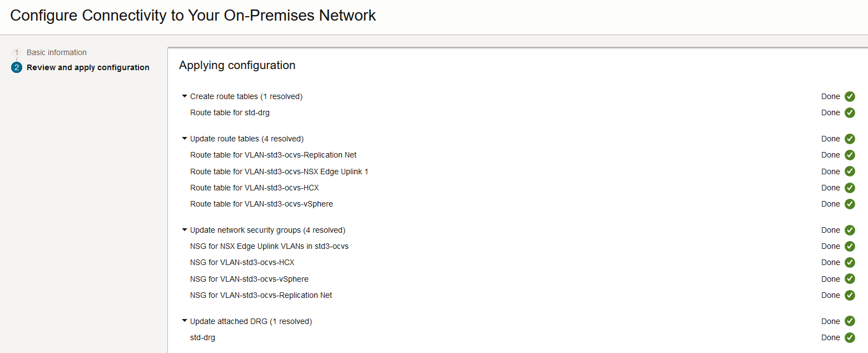Click the Done icon for Update attached DRG

point(850,321)
